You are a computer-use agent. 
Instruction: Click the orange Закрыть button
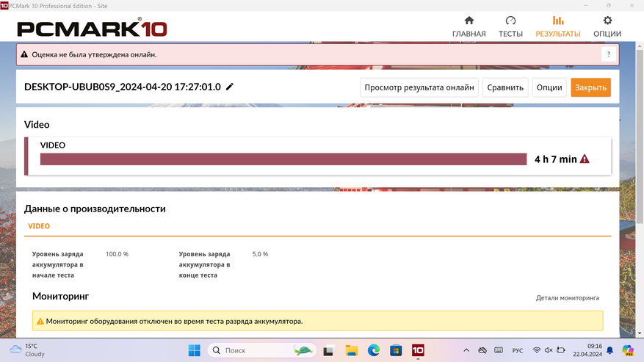coord(590,87)
